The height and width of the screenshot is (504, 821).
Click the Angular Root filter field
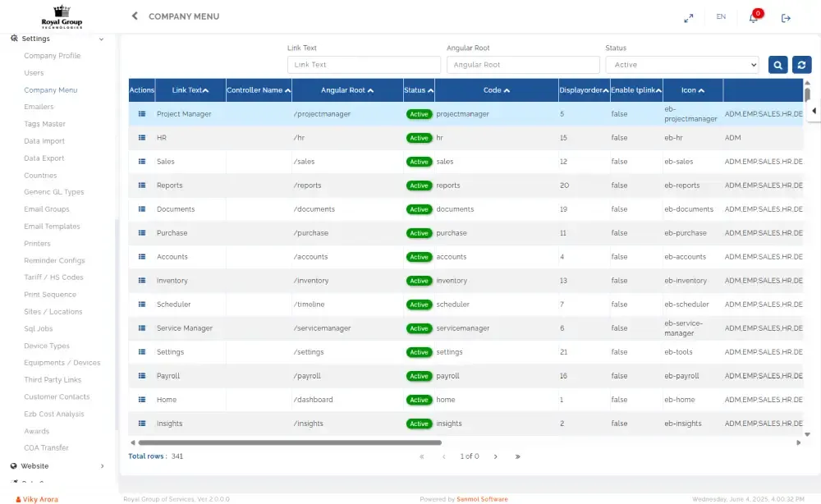pyautogui.click(x=523, y=65)
